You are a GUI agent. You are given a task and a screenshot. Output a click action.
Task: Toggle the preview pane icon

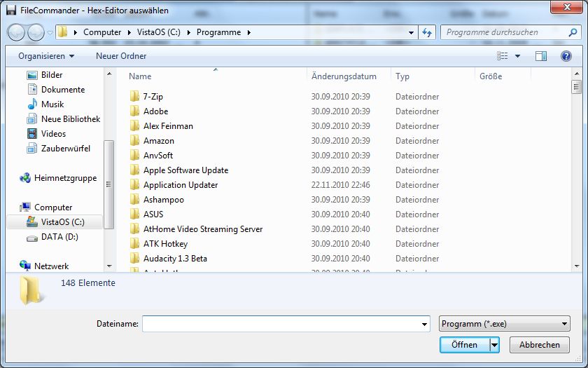(x=540, y=56)
